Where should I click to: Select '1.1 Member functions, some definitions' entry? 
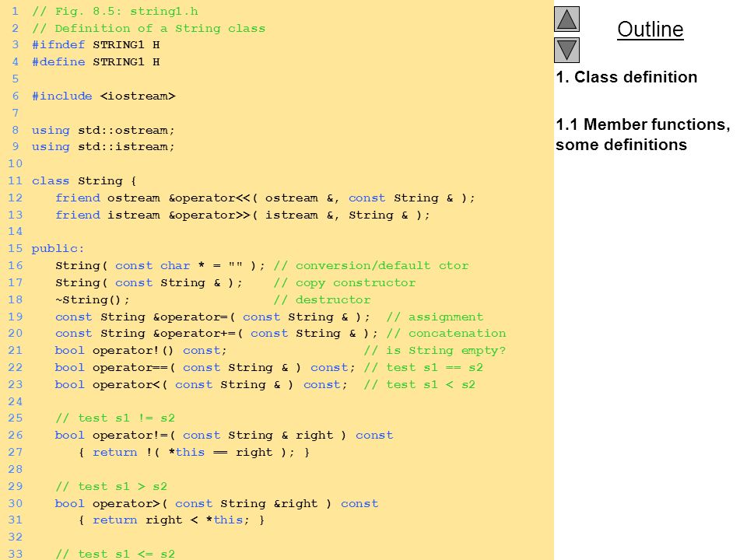pos(643,135)
